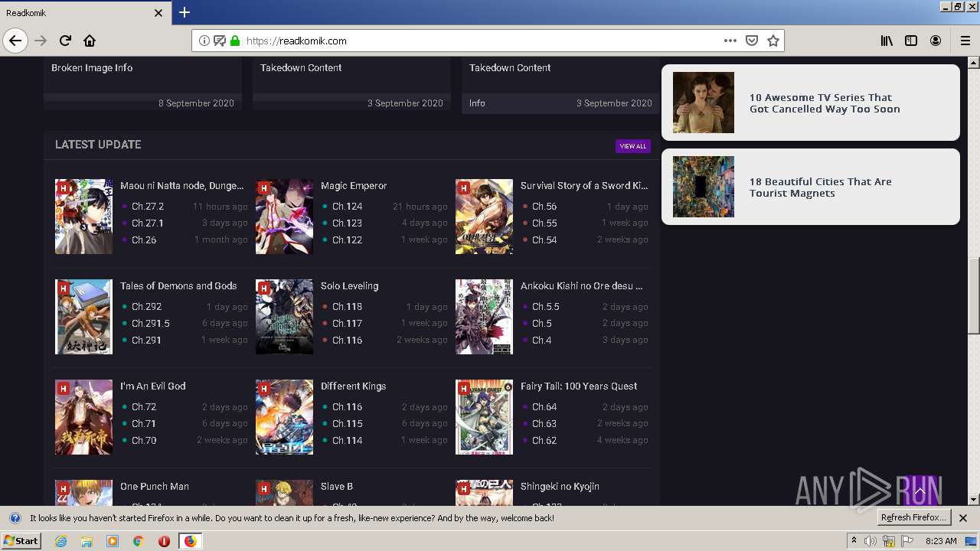Click Ch.117 of Solo Leveling
The image size is (980, 551).
tap(347, 324)
